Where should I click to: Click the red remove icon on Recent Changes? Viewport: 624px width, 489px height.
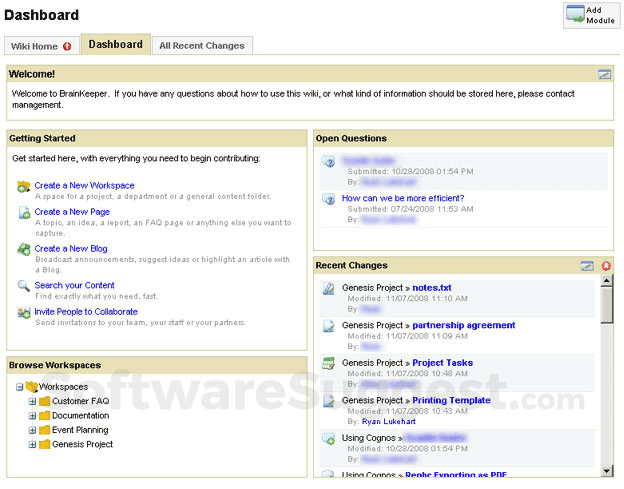(x=606, y=266)
